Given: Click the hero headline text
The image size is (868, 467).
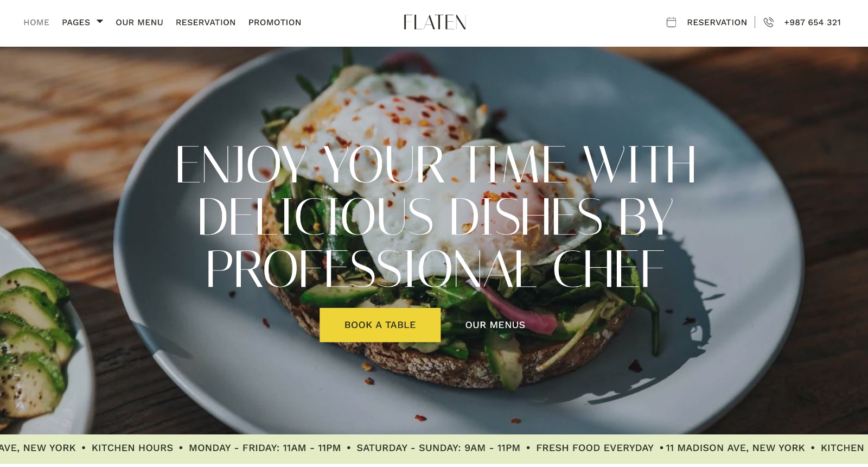Looking at the screenshot, I should click(x=435, y=216).
